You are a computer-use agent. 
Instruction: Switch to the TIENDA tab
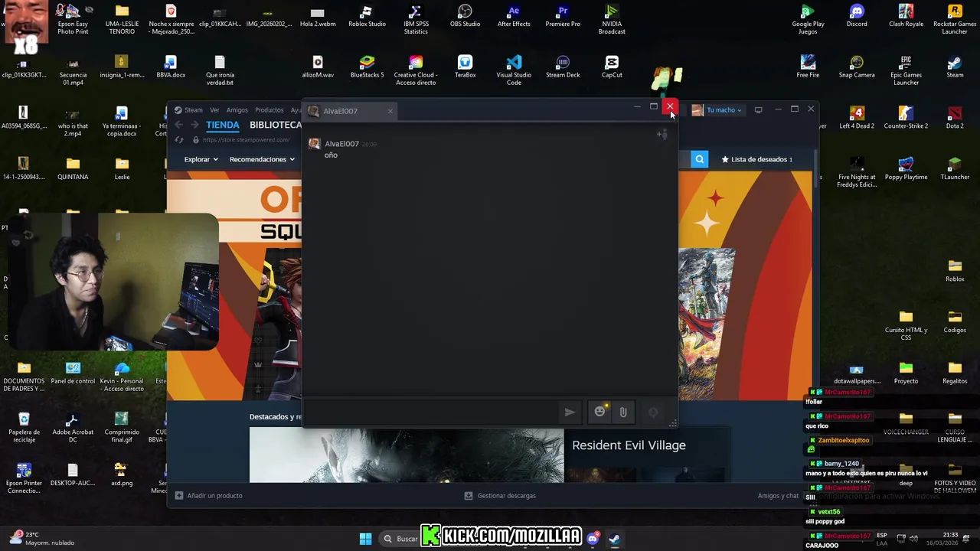(222, 125)
